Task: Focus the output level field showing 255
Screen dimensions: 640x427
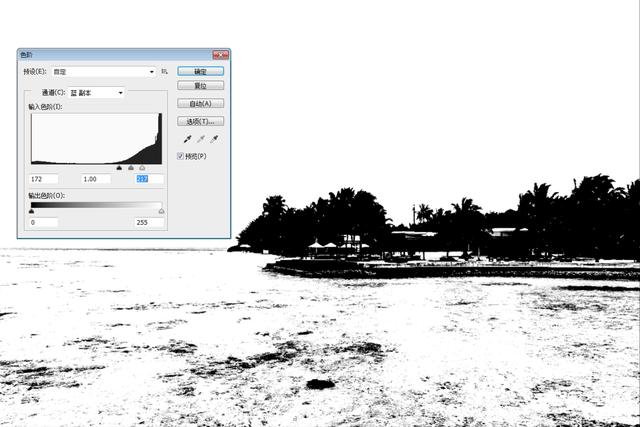Action: pyautogui.click(x=148, y=222)
